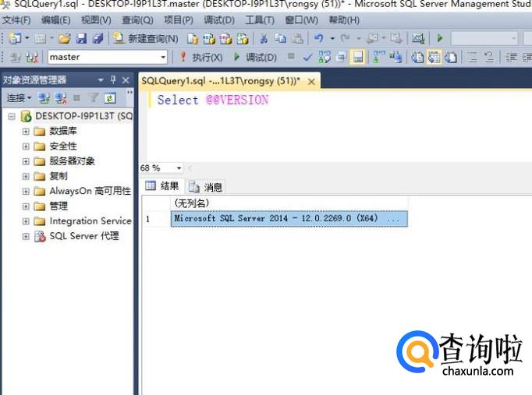
Task: Click the XMLA query icon
Action: [243, 39]
